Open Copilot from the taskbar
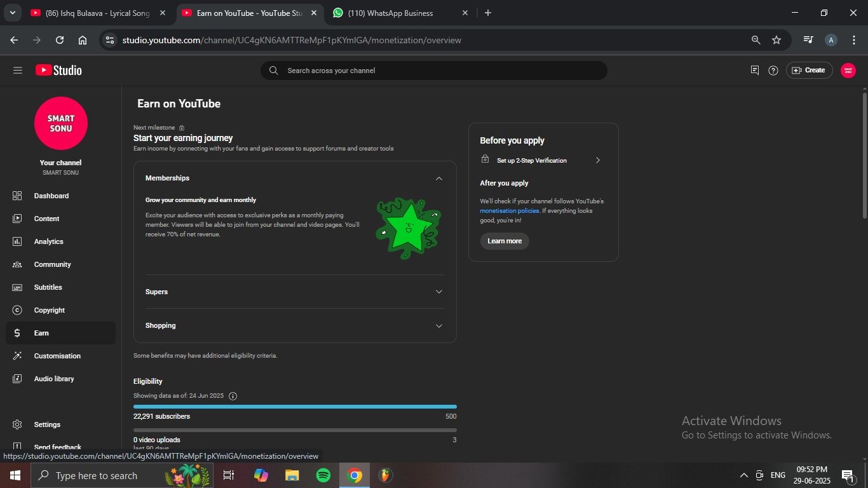Image resolution: width=868 pixels, height=488 pixels. pos(261,475)
